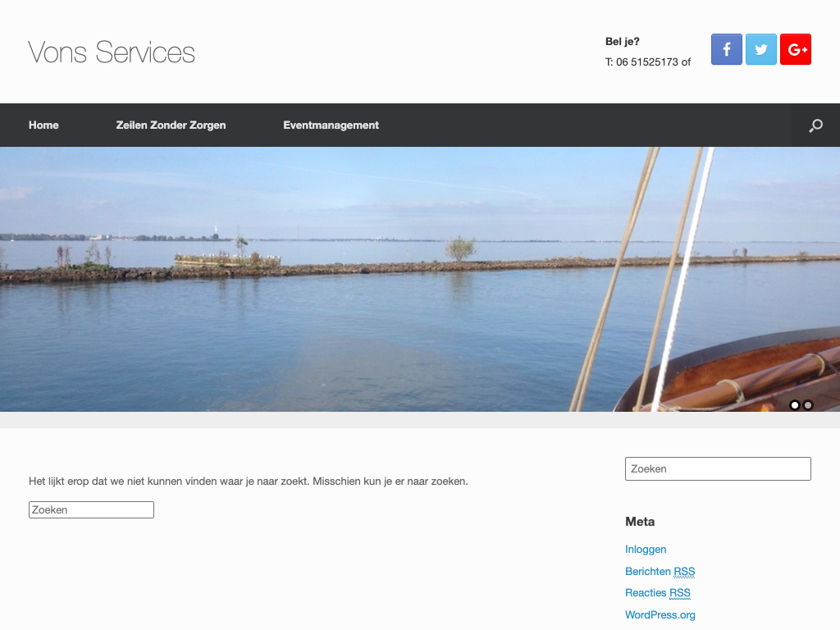
Task: Click the lake banner slider image
Action: 420,279
